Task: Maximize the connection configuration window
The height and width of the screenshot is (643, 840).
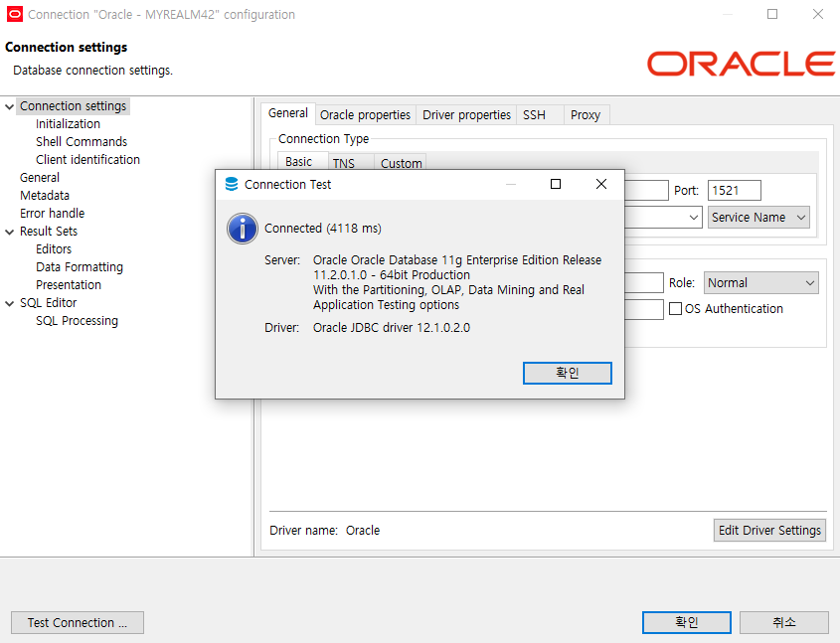Action: click(x=772, y=14)
